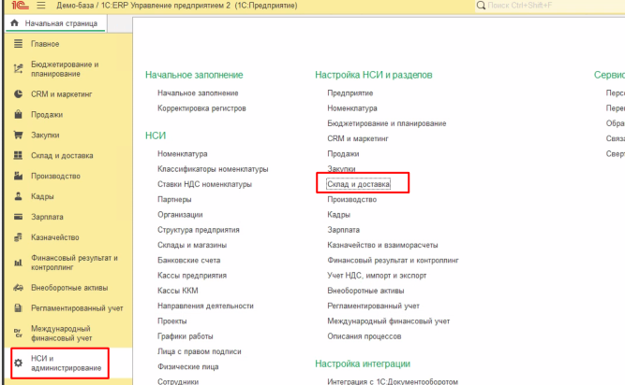Open Бюджетирование и планирование settings link
Screen dimensions: 625x385
click(x=387, y=123)
